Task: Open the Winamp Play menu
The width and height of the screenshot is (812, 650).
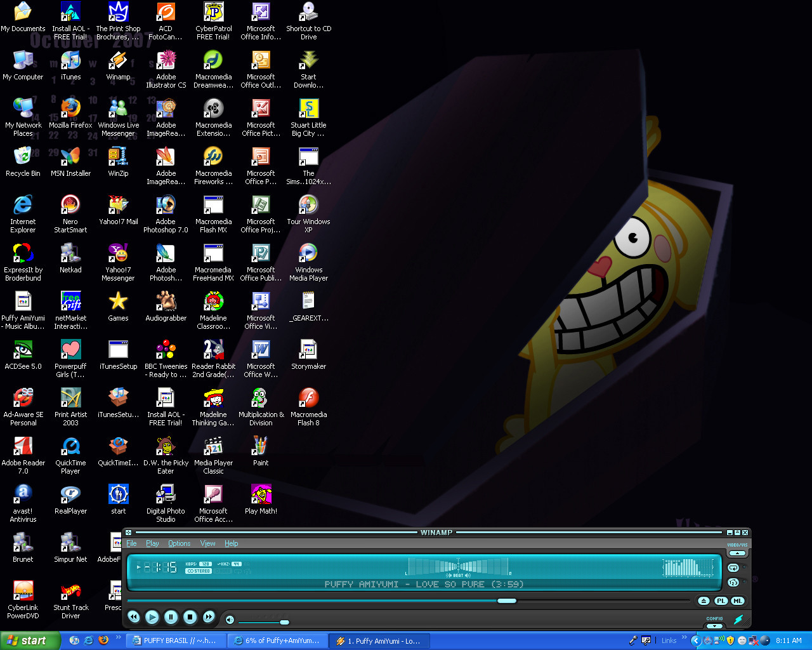Action: pos(152,543)
